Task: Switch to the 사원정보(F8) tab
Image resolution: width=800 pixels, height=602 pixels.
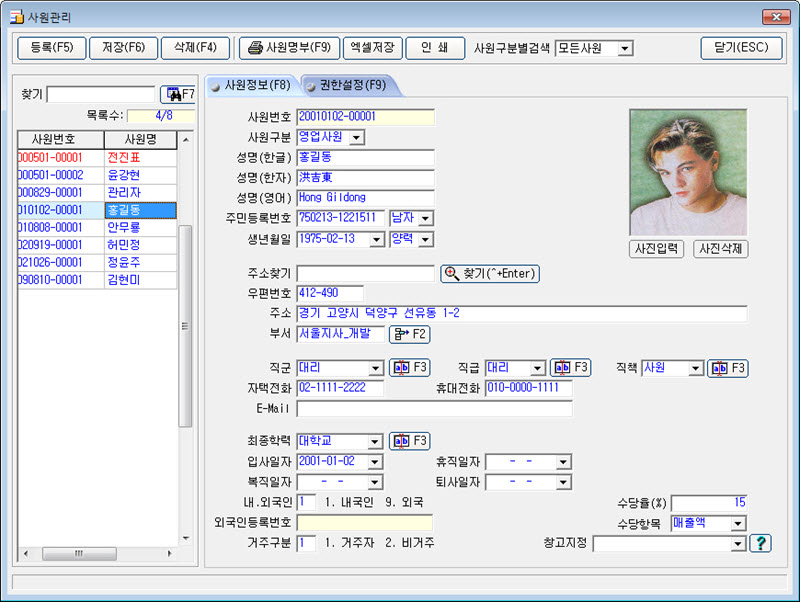Action: pyautogui.click(x=251, y=85)
